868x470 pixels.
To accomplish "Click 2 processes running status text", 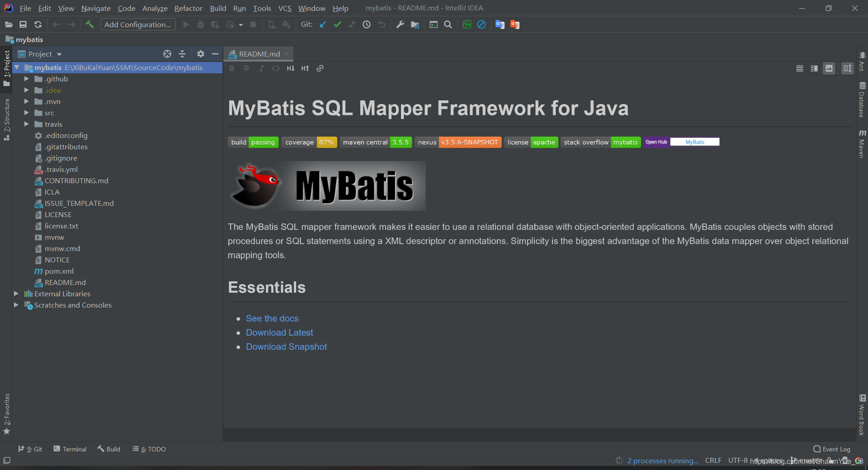I will (663, 461).
